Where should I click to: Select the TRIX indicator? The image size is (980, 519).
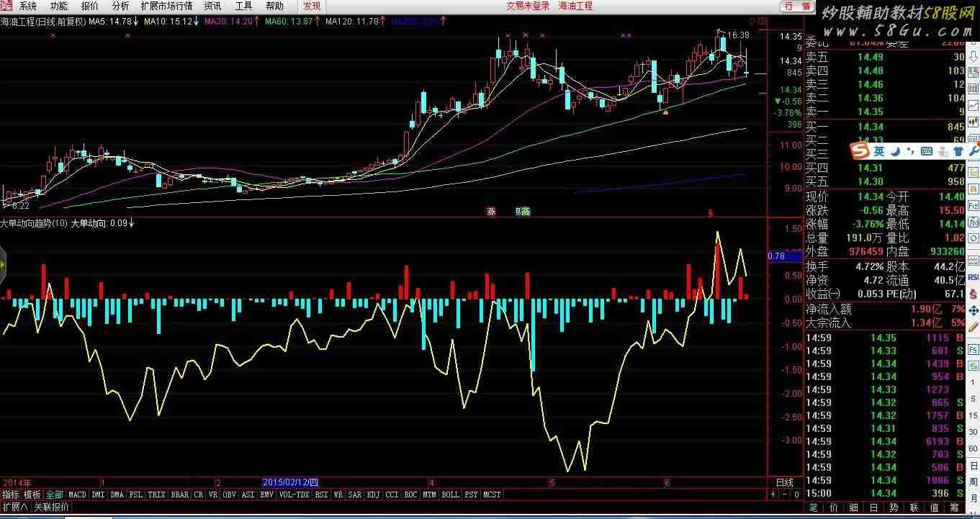click(157, 495)
